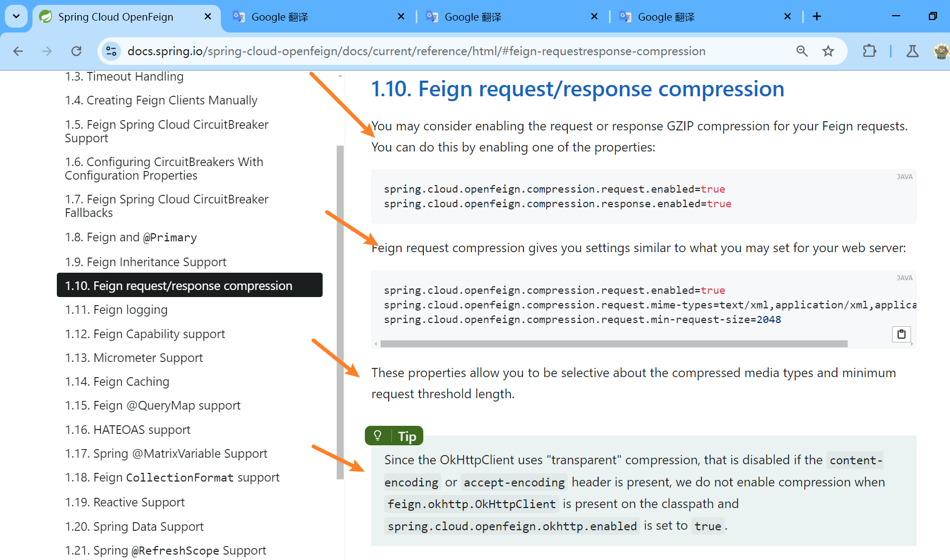The width and height of the screenshot is (950, 560).
Task: Open 1.11. Feign logging section
Action: (x=116, y=309)
